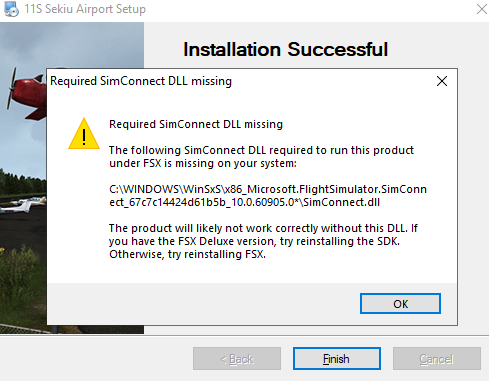The image size is (489, 381).
Task: Click the red airplane's propeller
Action: click(12, 88)
